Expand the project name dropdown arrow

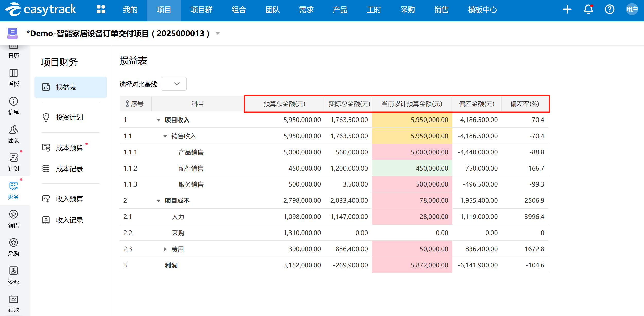click(218, 33)
